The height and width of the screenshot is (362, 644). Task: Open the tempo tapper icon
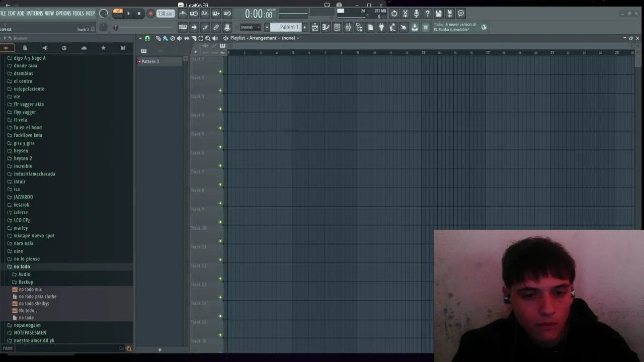(392, 27)
